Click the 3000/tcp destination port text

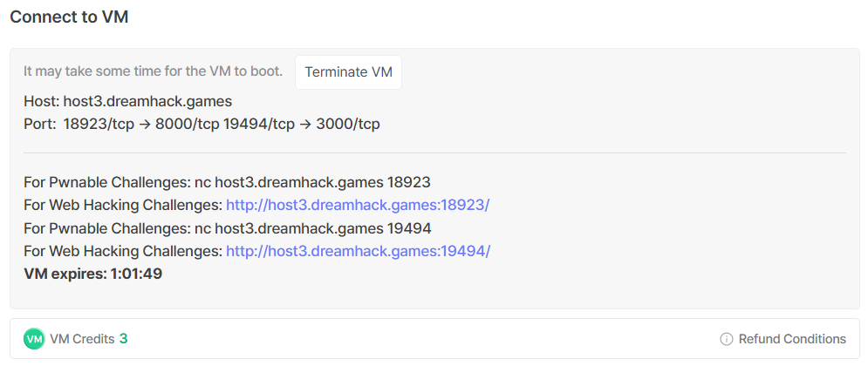(x=348, y=124)
